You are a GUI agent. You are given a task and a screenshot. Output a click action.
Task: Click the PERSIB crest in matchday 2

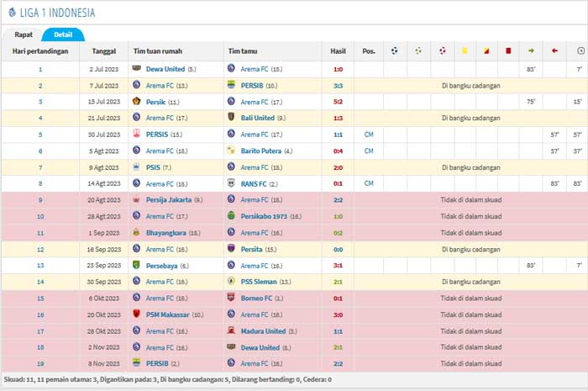231,85
